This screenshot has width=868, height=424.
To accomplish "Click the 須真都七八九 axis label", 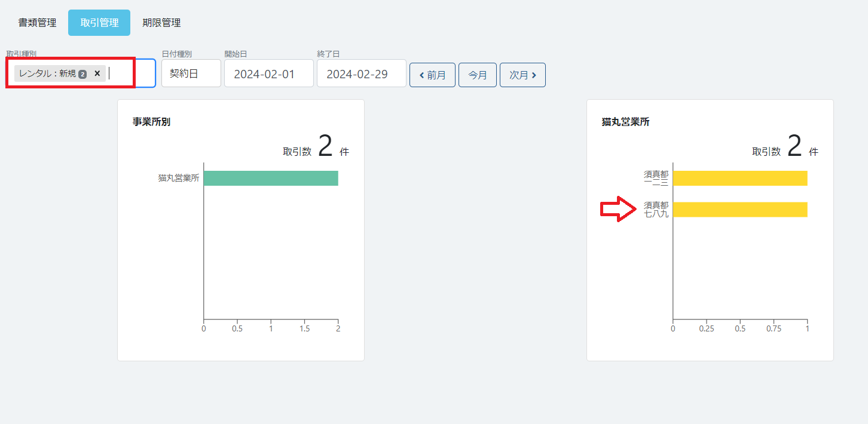I will point(656,210).
